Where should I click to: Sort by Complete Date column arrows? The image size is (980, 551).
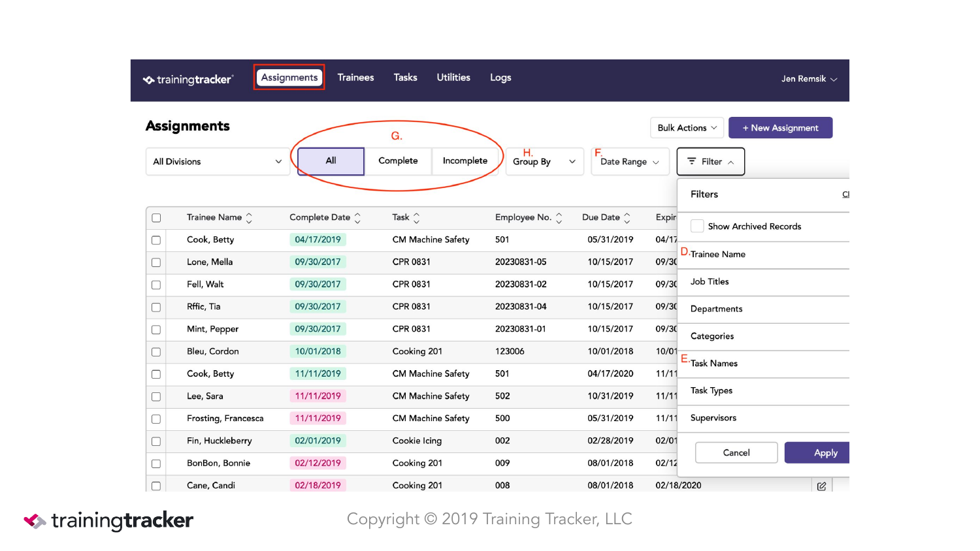pos(357,218)
